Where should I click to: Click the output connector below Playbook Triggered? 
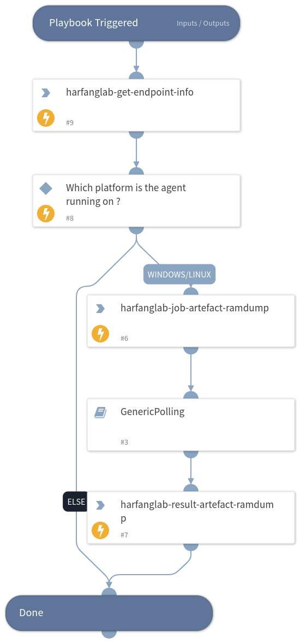point(136,44)
